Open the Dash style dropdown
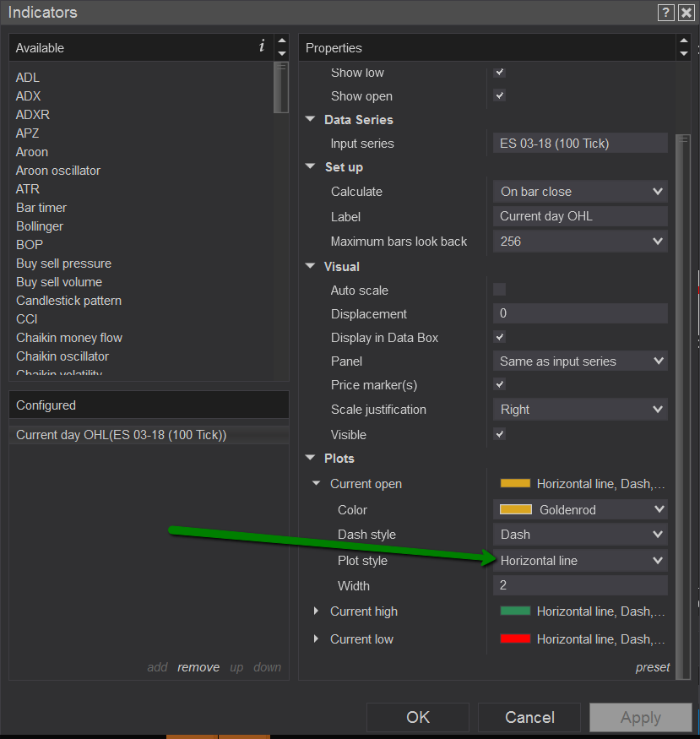 coord(580,535)
